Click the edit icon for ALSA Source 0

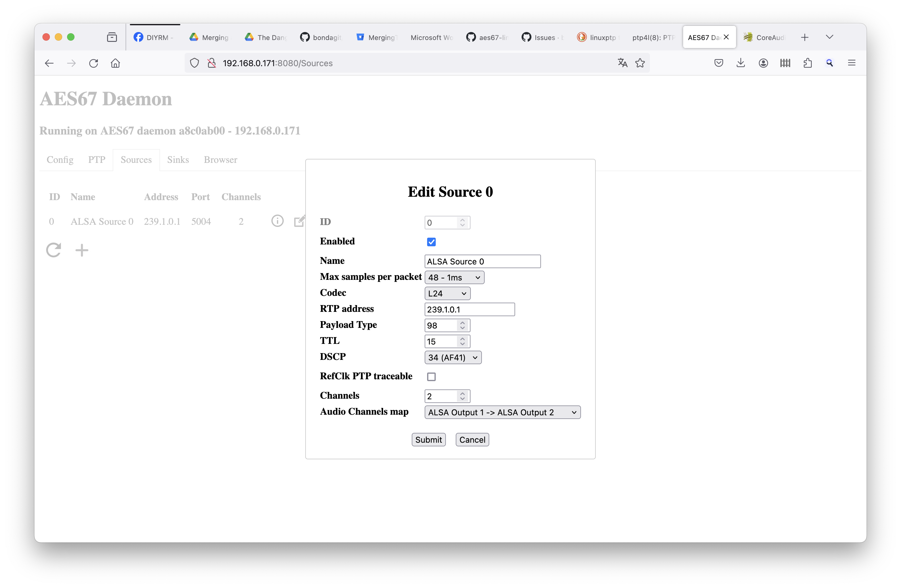(299, 221)
